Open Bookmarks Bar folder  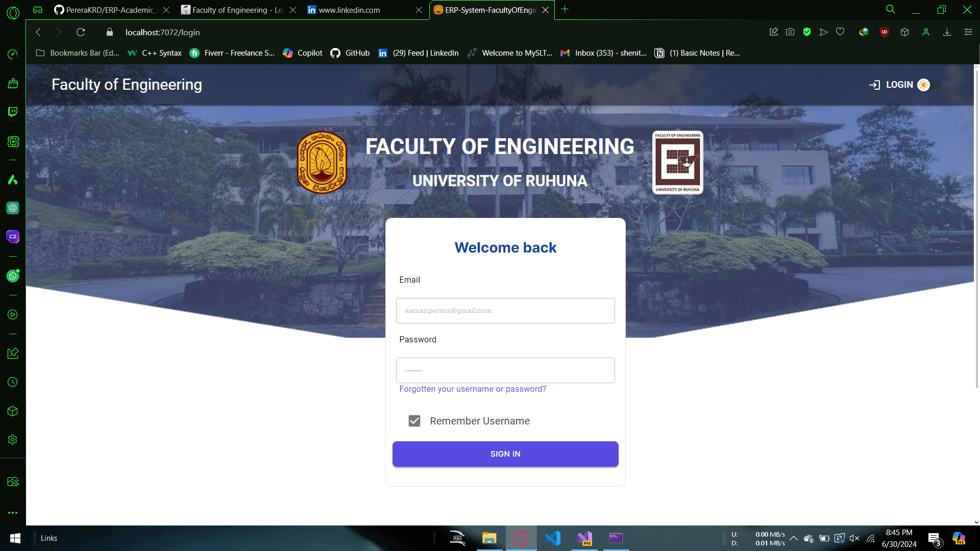[78, 53]
